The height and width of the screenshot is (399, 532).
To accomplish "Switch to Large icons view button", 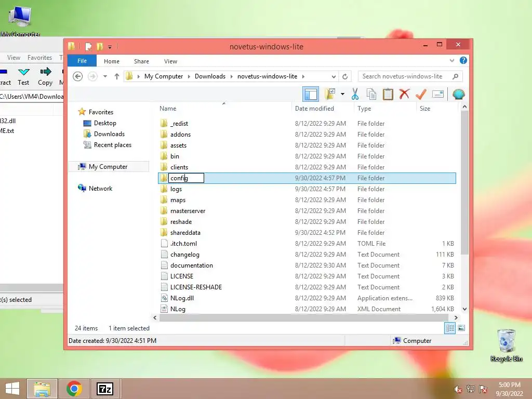I will coord(461,328).
